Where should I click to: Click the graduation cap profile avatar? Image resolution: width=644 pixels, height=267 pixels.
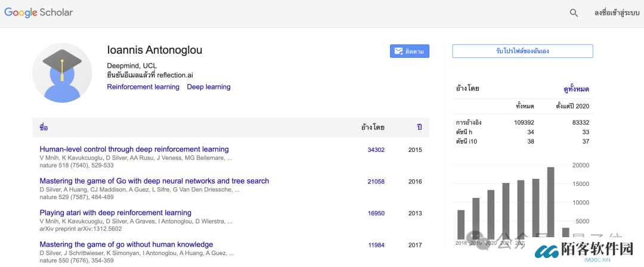click(x=62, y=73)
